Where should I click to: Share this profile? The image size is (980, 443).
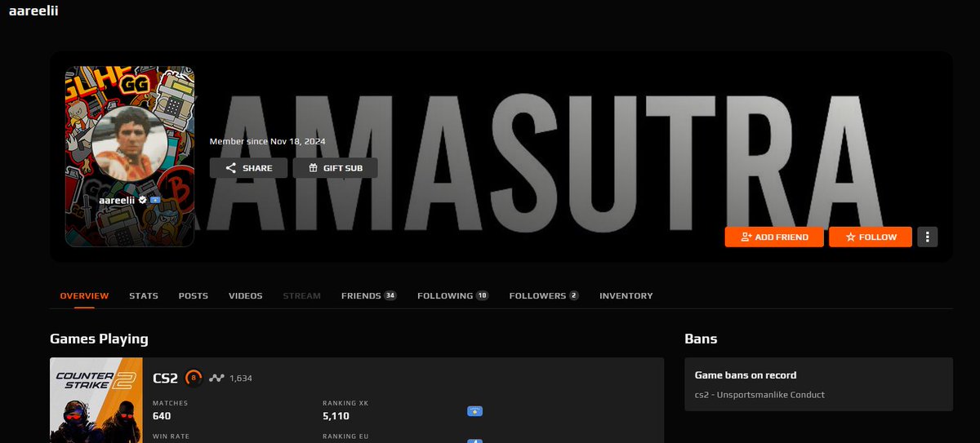[248, 168]
